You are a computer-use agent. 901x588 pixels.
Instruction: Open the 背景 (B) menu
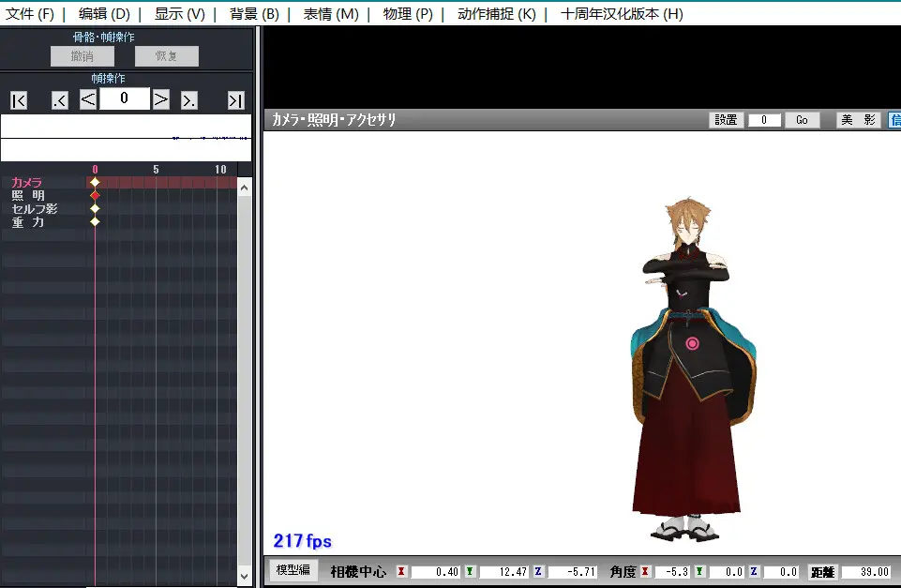pyautogui.click(x=254, y=14)
